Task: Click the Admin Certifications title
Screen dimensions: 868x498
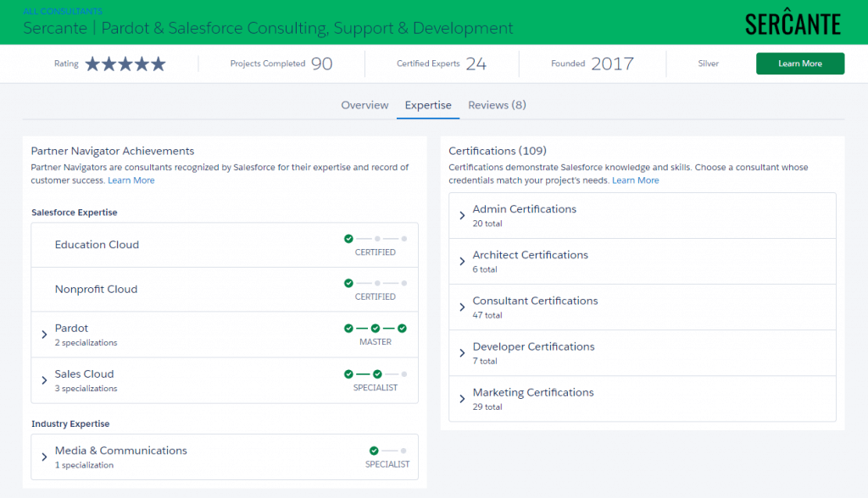Action: point(524,208)
